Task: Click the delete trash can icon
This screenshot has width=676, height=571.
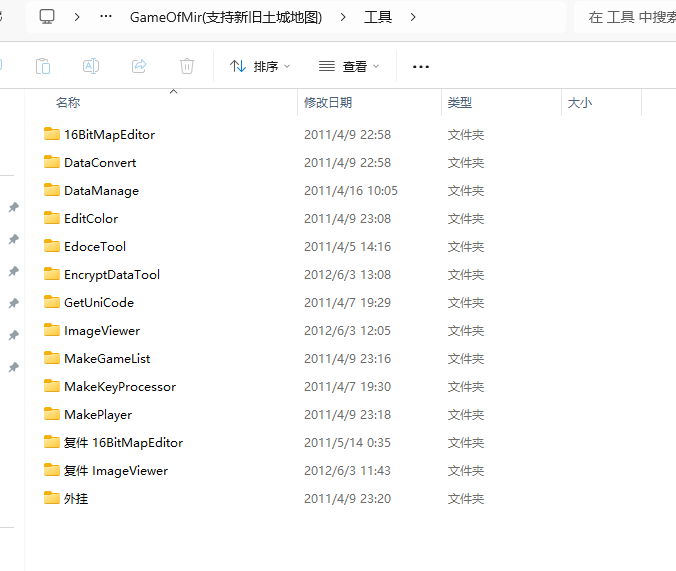Action: [187, 66]
